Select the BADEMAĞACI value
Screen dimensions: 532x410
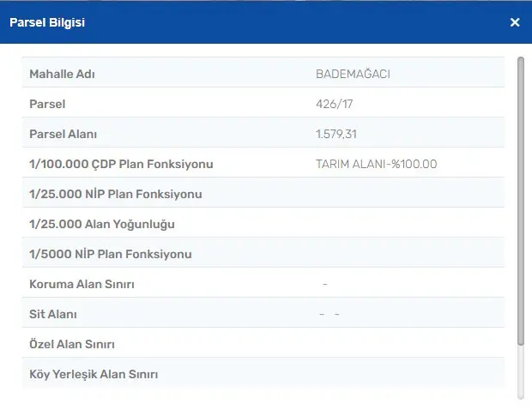(x=353, y=74)
